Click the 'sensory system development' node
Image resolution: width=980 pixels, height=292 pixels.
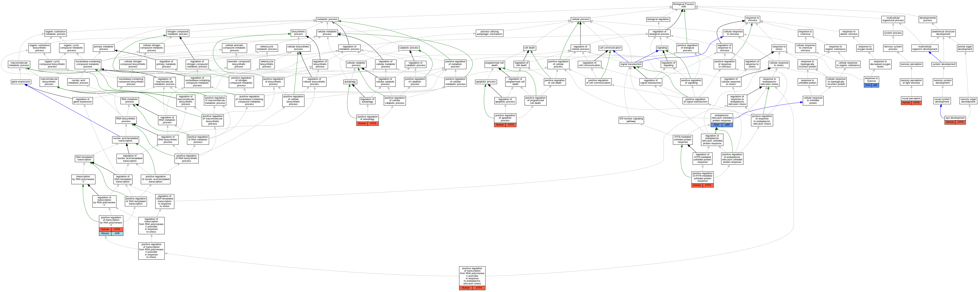tap(943, 82)
